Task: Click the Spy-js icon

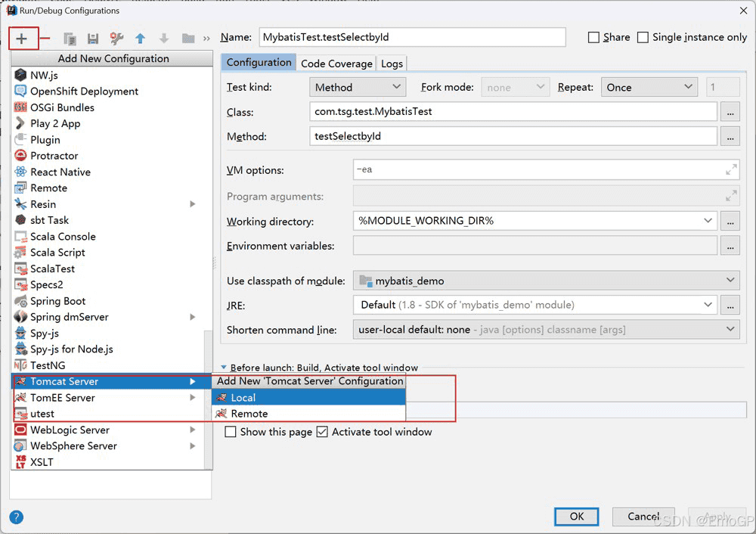Action: click(20, 333)
